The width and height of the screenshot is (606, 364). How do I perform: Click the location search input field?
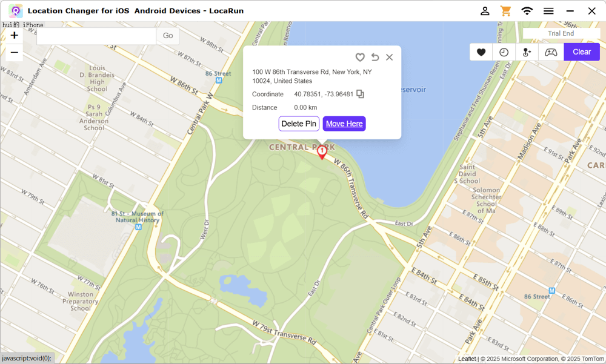(96, 36)
